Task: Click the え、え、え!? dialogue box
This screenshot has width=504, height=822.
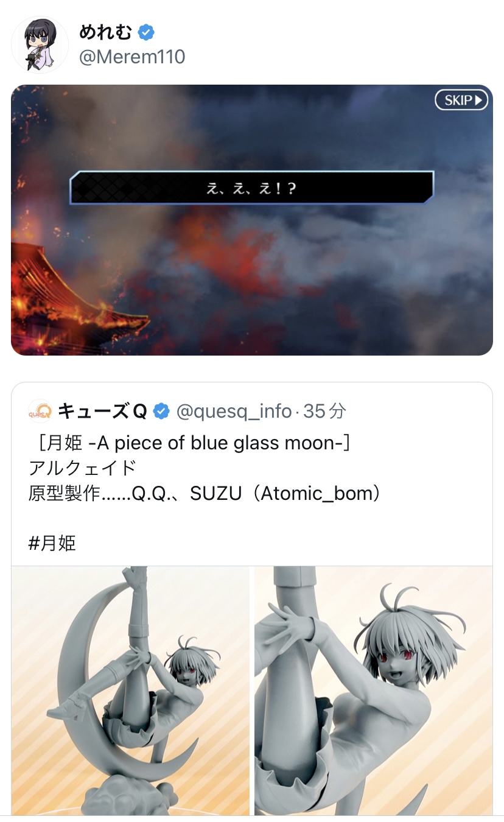Action: pyautogui.click(x=251, y=188)
